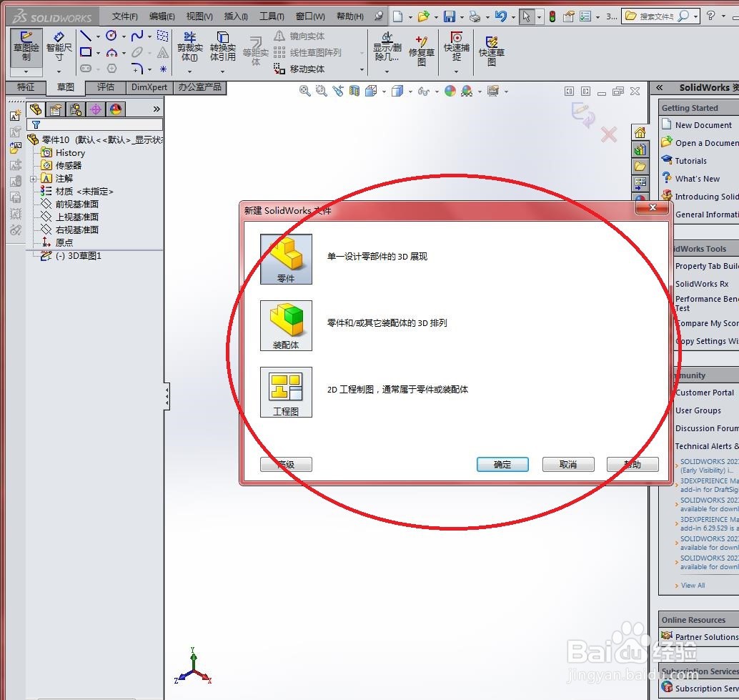Click the 高级 button in the dialog
This screenshot has width=739, height=700.
pos(286,464)
